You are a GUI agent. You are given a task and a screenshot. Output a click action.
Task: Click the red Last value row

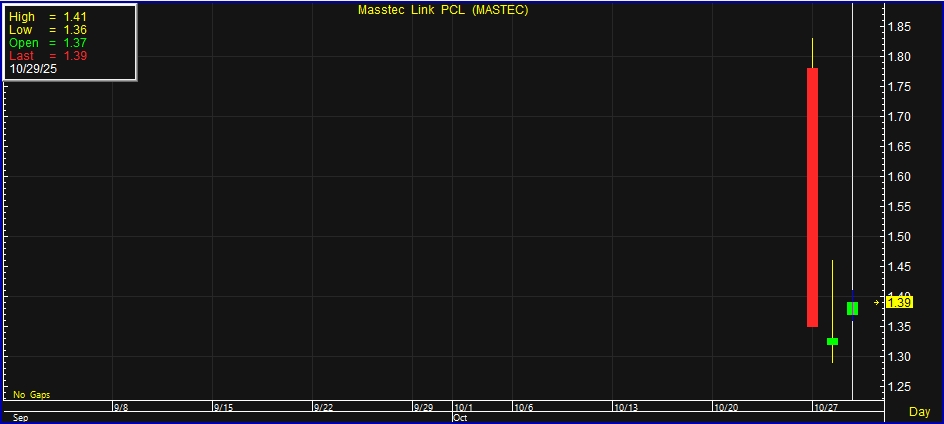coord(48,56)
